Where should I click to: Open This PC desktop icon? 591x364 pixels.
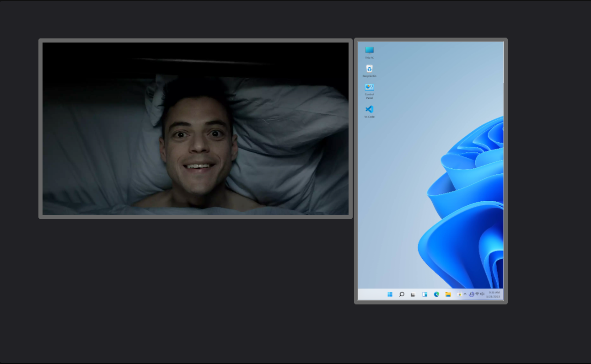(370, 53)
